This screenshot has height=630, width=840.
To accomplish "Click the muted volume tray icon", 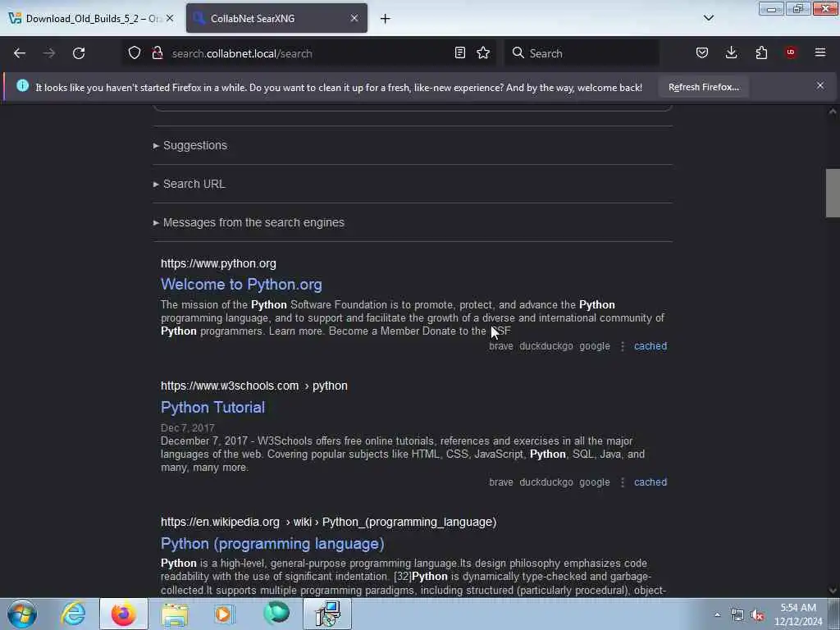I will [757, 615].
